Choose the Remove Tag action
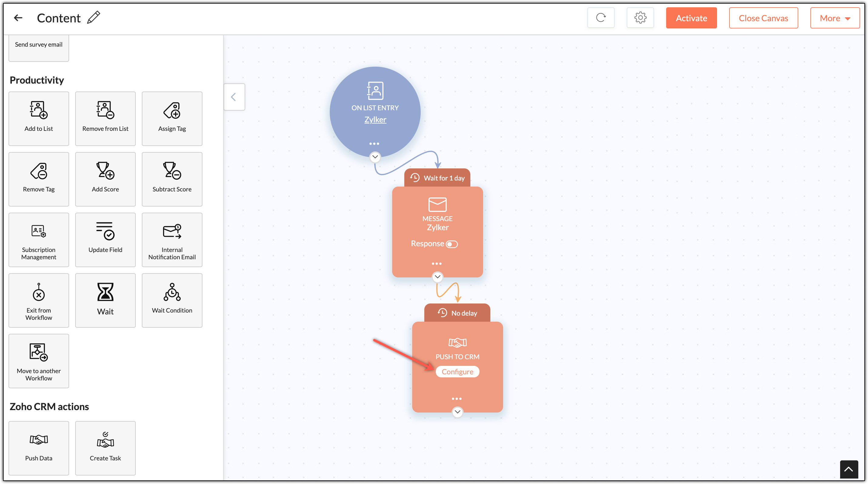Image resolution: width=868 pixels, height=484 pixels. [39, 179]
